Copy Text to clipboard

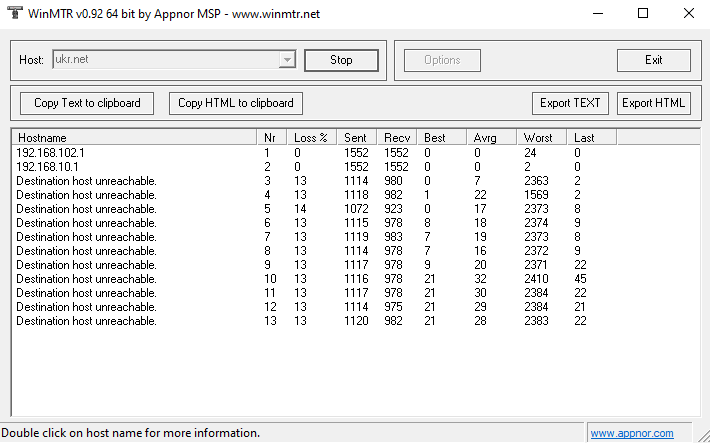point(87,102)
